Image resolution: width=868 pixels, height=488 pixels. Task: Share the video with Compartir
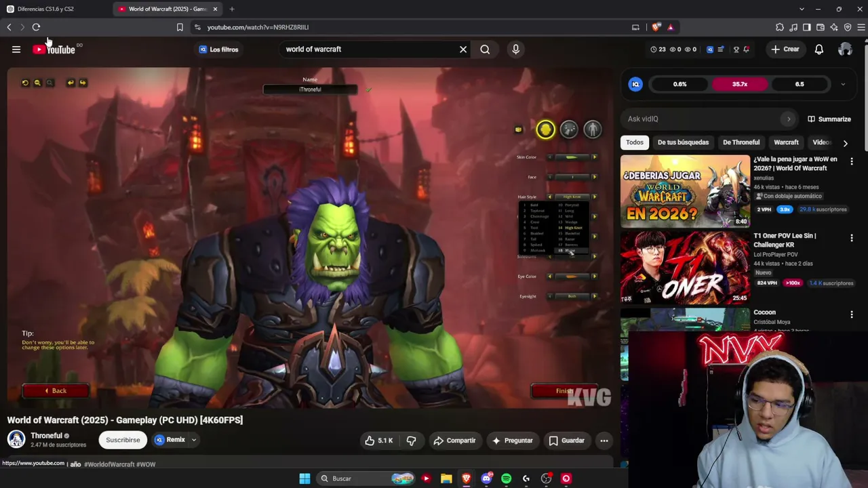tap(454, 441)
